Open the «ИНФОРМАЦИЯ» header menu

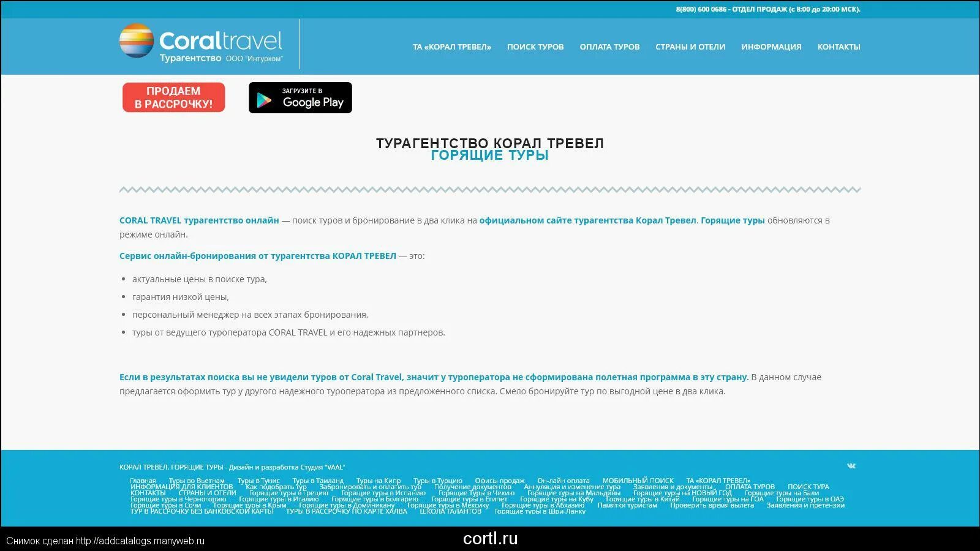(x=771, y=47)
